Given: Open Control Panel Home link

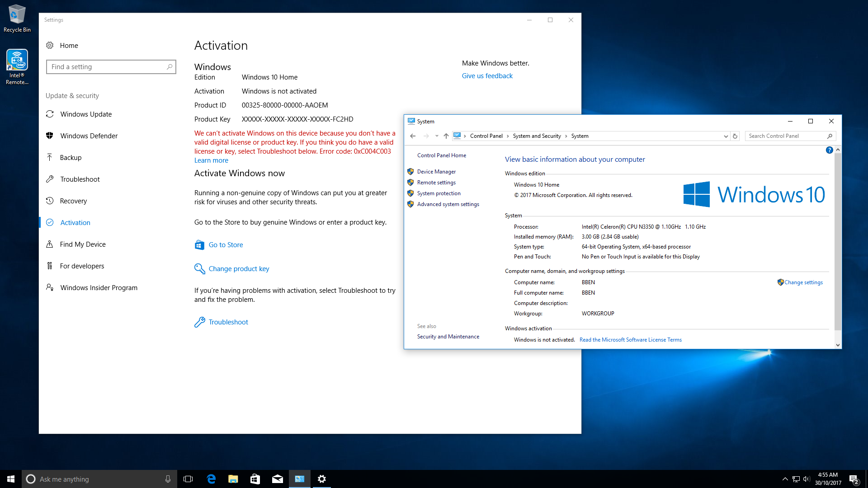Looking at the screenshot, I should point(441,155).
